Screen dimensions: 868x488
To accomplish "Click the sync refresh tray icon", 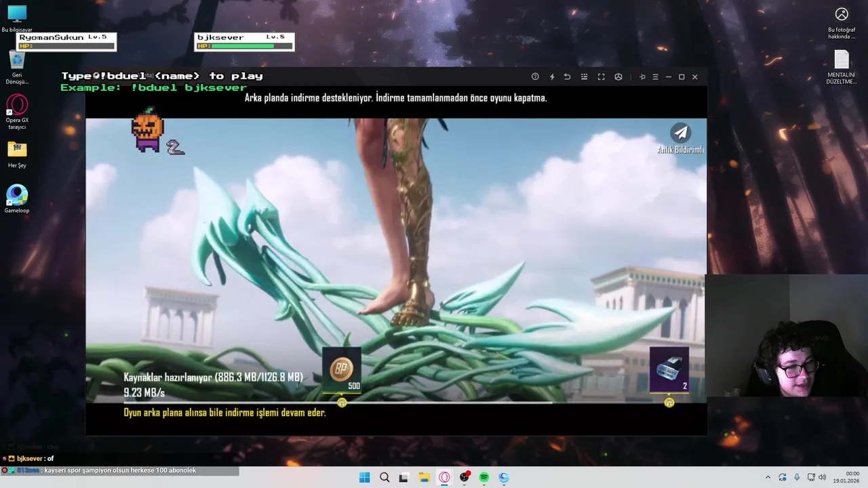I will point(783,477).
